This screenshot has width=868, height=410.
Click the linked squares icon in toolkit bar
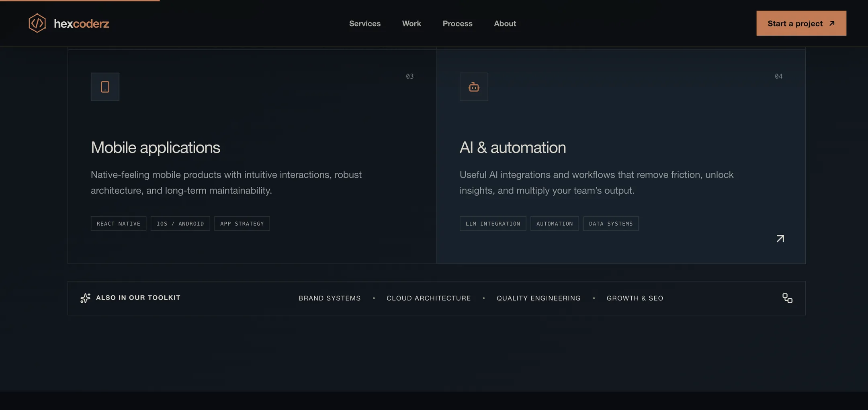pos(787,298)
